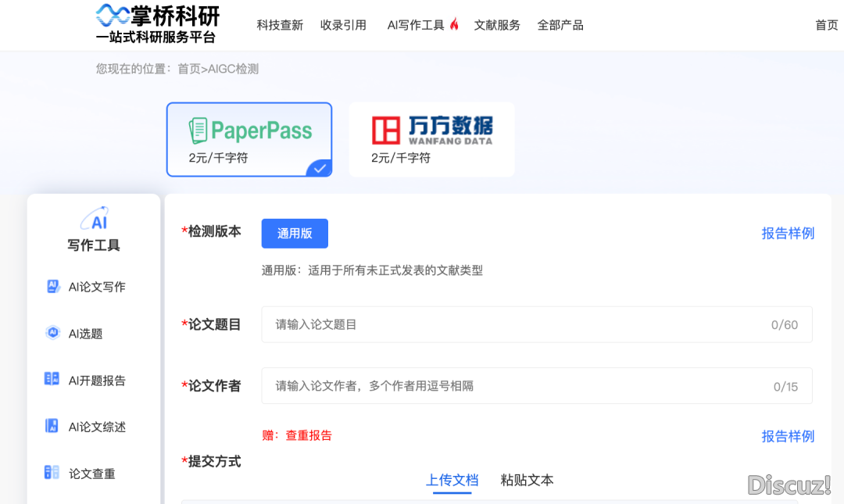Viewport: 844px width, 504px height.
Task: Select the 万方数据 detection option card
Action: (x=431, y=139)
